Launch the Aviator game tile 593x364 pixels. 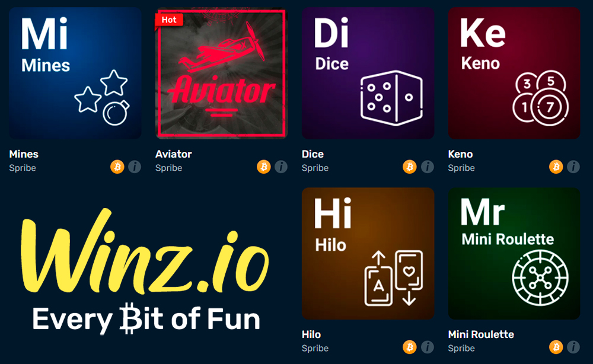point(222,73)
